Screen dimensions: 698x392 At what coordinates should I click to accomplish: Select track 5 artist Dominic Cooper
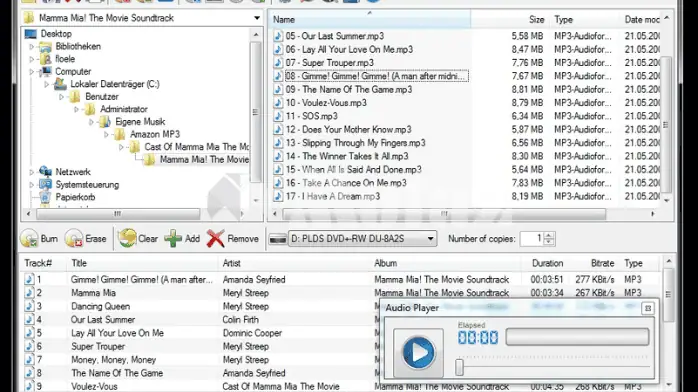coord(252,333)
